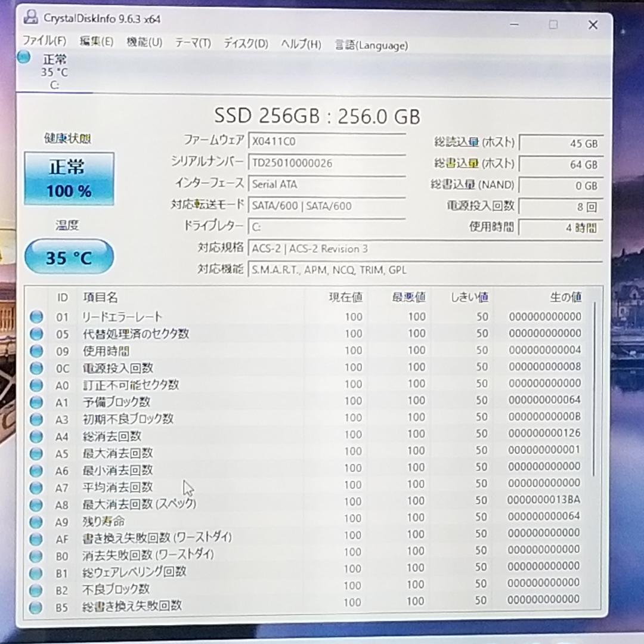Click total host writes value 64 GB
This screenshot has width=644, height=644.
point(561,165)
